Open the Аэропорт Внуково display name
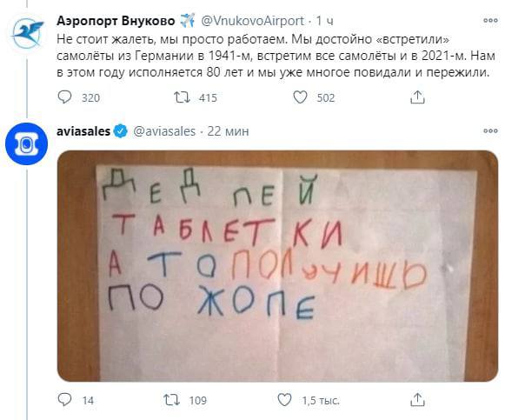Viewport: 505px width, 420px height. point(116,21)
